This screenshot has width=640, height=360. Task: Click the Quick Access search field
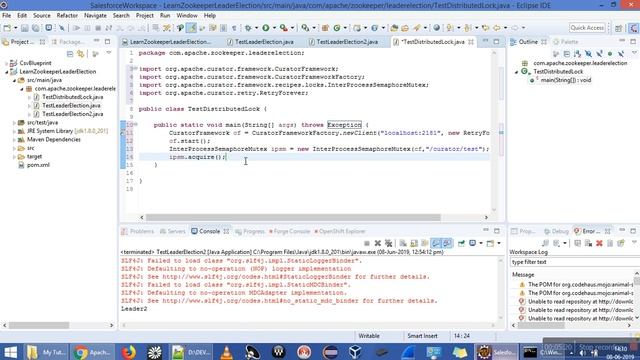coord(587,28)
